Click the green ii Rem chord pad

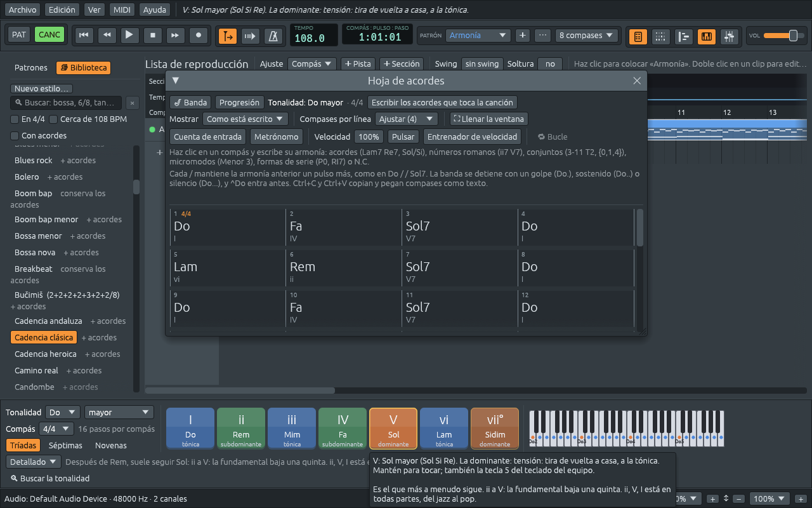241,428
